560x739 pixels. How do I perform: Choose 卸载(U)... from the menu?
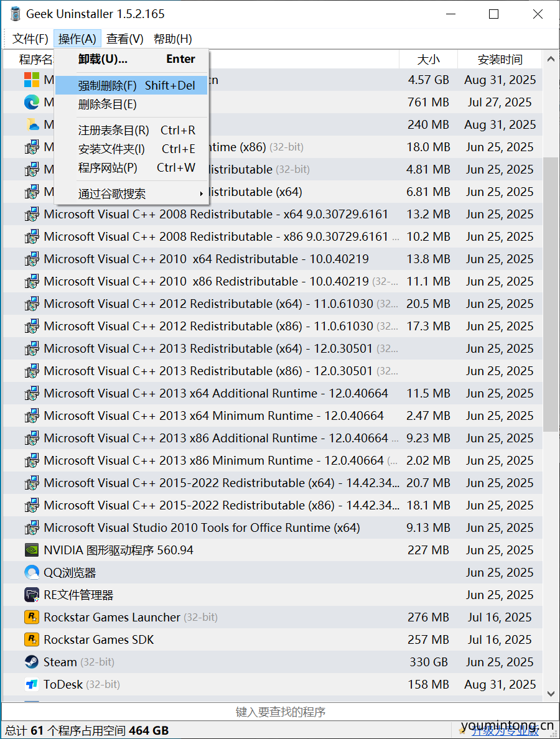pos(131,59)
